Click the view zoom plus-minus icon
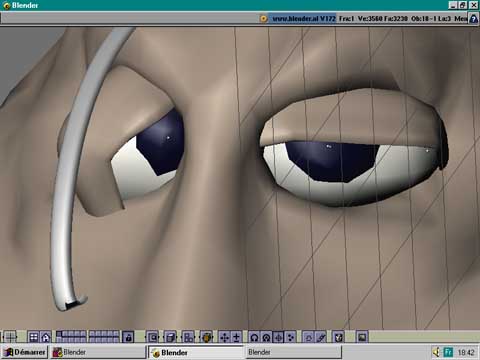Screen dimensions: 480x360 coord(236,337)
